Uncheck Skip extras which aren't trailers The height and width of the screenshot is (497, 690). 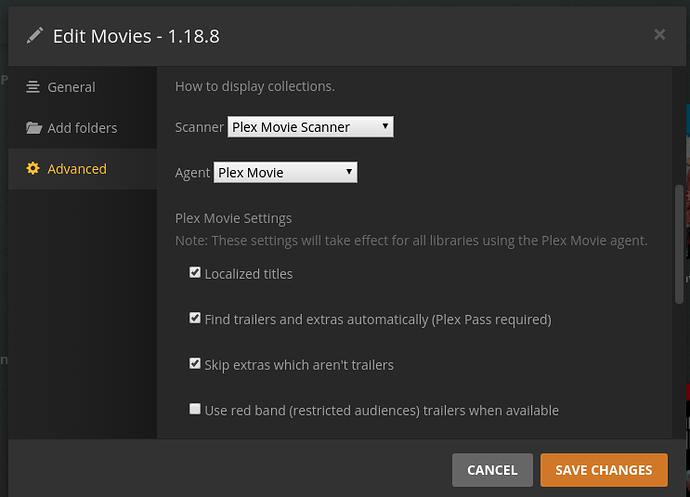coord(195,364)
